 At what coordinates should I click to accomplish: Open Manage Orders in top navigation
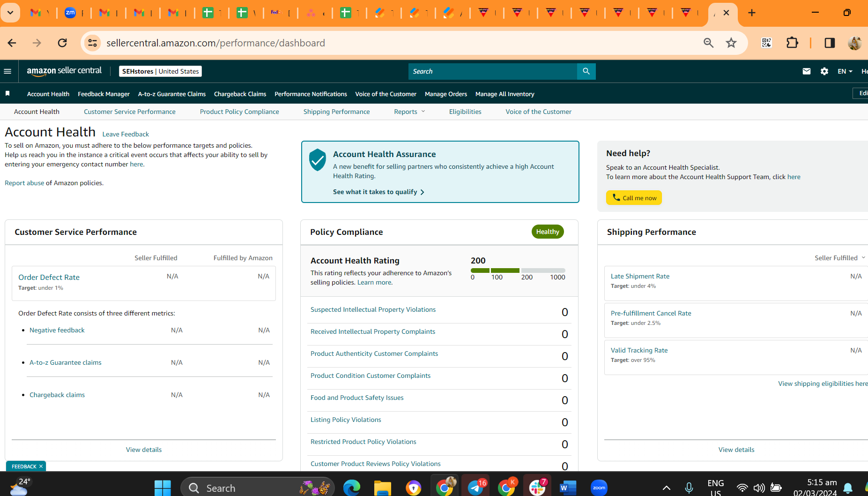point(446,94)
